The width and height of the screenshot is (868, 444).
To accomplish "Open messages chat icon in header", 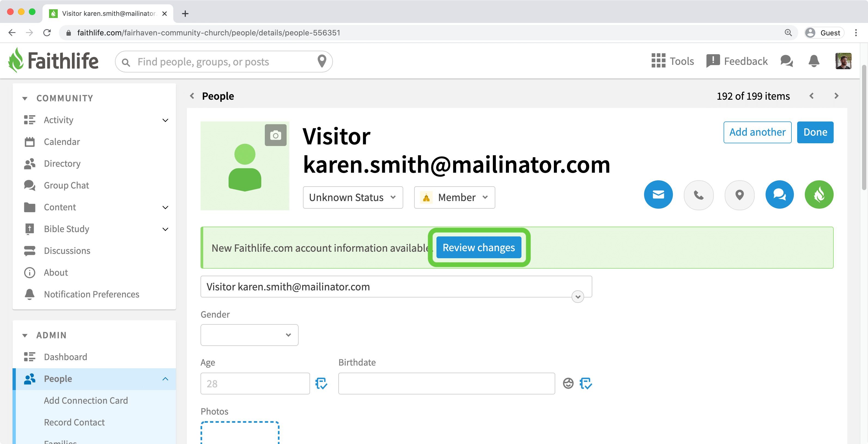I will coord(787,61).
